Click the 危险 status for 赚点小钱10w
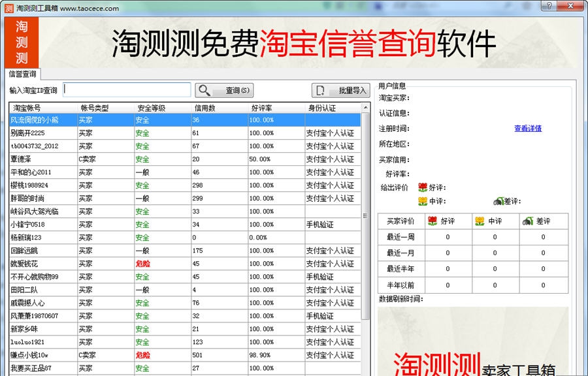Screen dimensions: 588x376 (x=143, y=355)
